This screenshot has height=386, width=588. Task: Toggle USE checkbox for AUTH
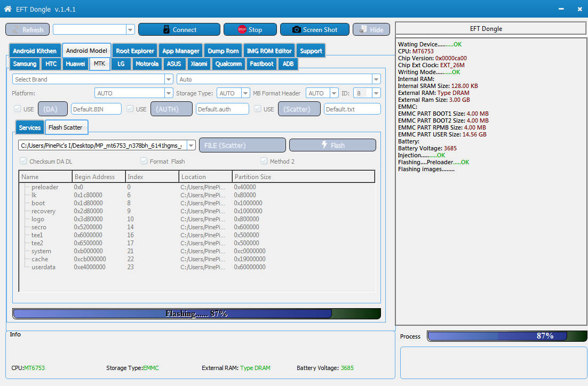(130, 109)
